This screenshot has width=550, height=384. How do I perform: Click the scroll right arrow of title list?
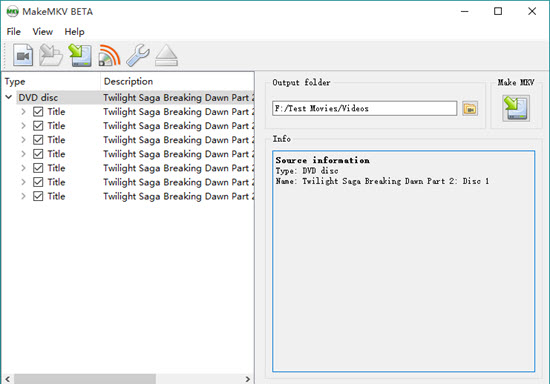[x=248, y=379]
